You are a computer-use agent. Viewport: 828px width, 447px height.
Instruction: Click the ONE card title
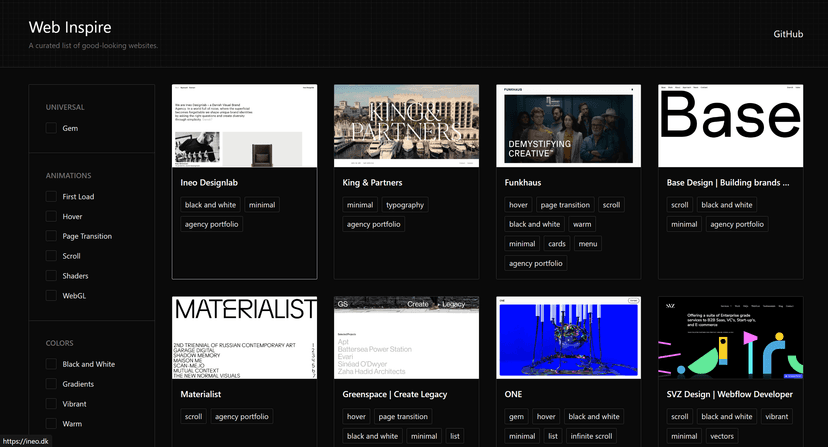click(x=513, y=394)
